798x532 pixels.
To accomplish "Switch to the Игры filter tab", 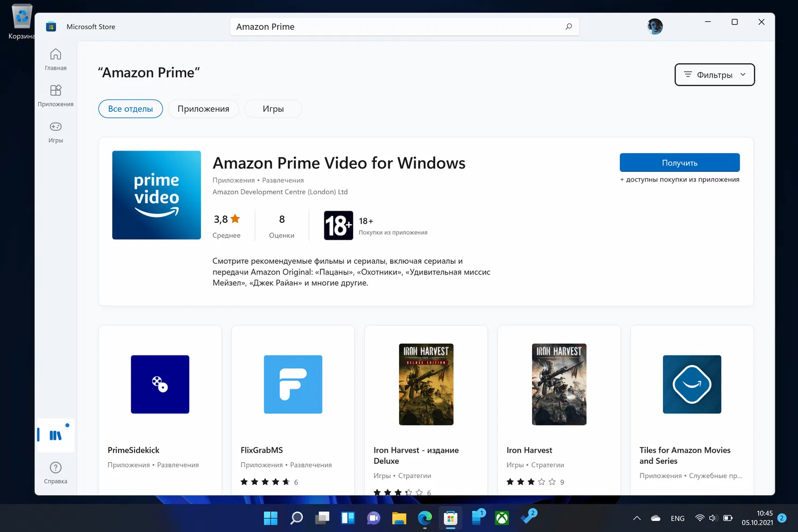I will tap(273, 109).
